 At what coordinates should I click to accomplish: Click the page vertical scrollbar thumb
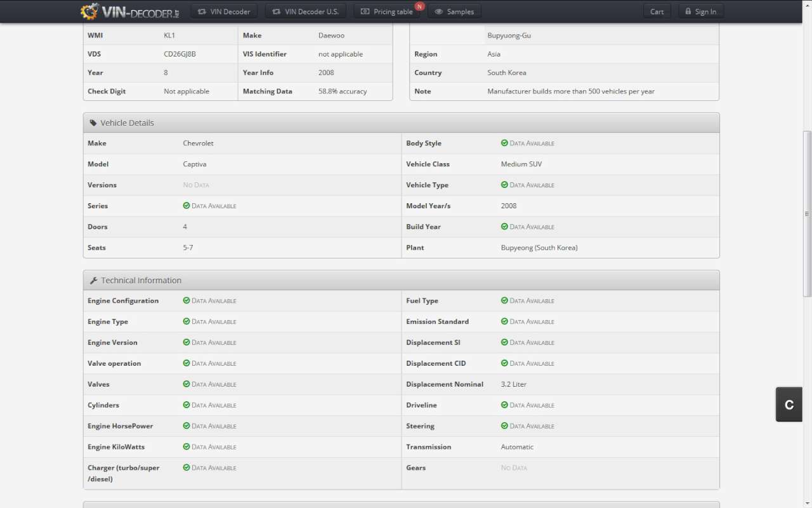click(807, 213)
